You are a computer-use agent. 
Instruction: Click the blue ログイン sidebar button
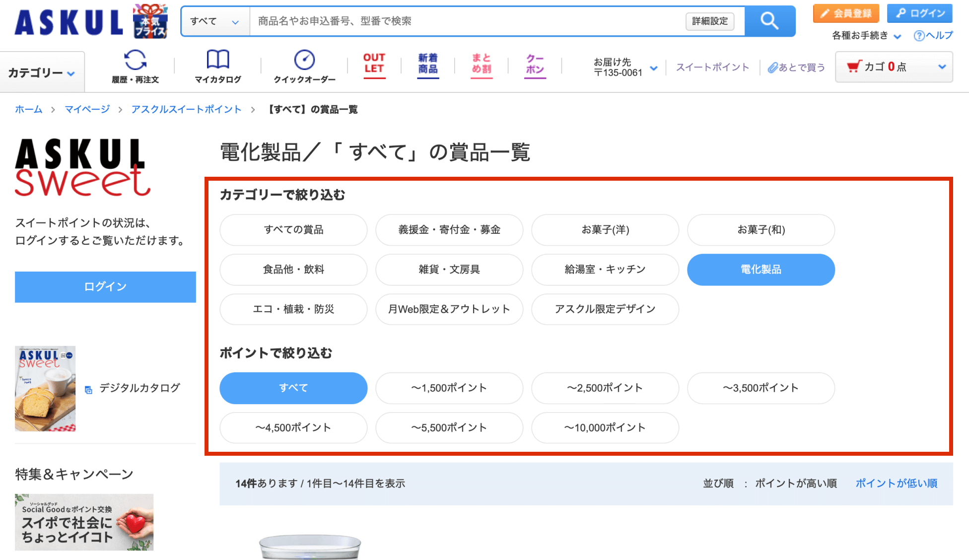[x=105, y=287]
